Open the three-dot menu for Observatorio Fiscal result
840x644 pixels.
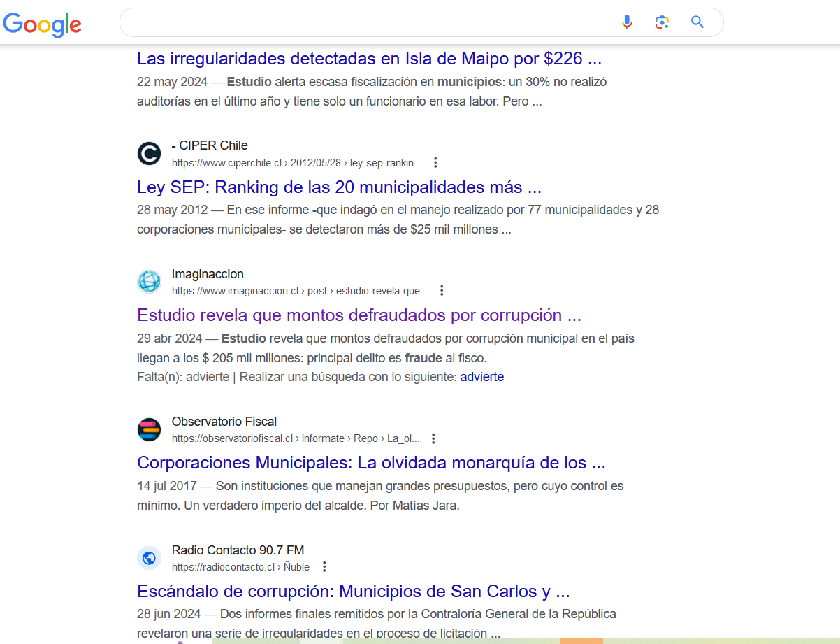(x=433, y=438)
